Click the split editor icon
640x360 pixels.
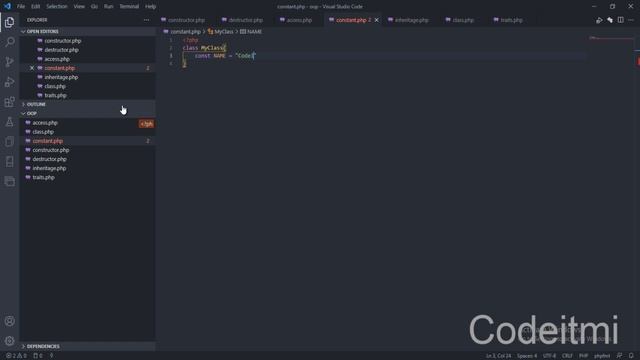click(x=620, y=20)
